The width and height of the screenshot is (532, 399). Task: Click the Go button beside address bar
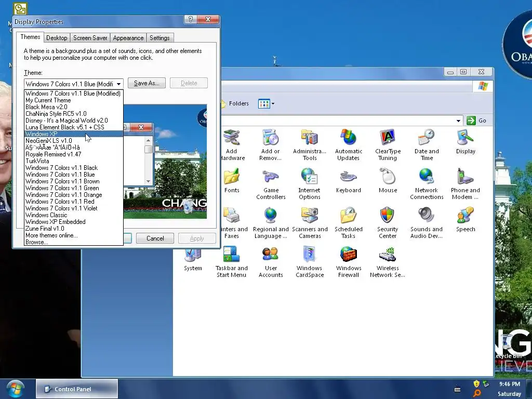point(477,121)
